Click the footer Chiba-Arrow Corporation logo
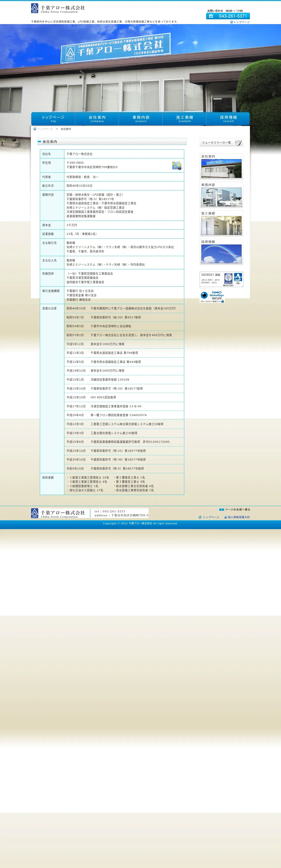 pos(58,513)
